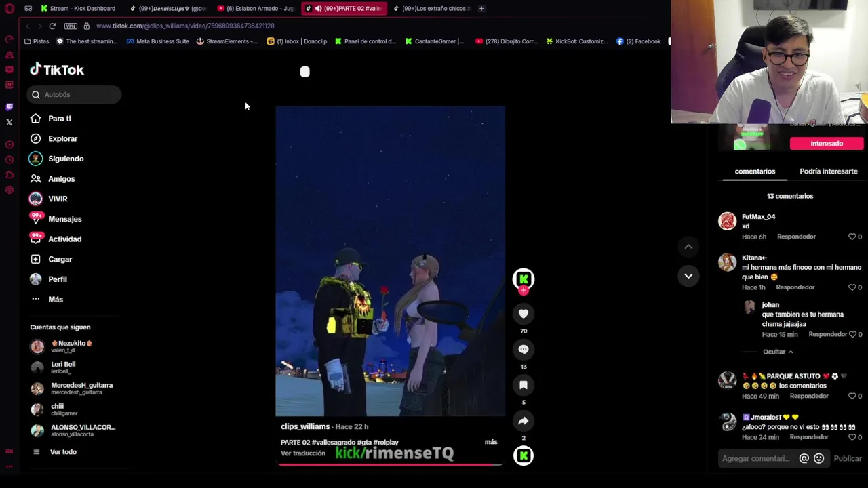Open FutMax_04 profile avatar
The image size is (868, 488).
(x=728, y=222)
